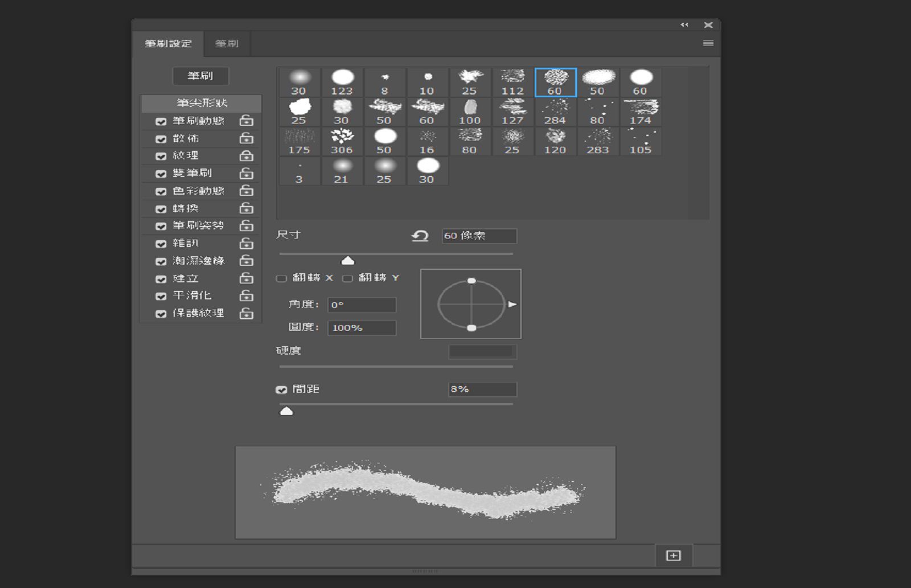Select the brush tip labeled 112

[512, 83]
